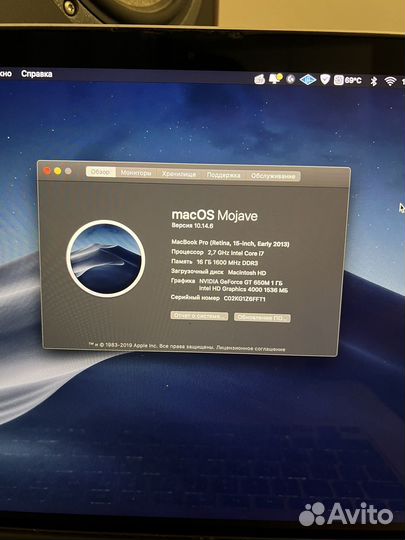Screen dimensions: 405x540
Task: Close the About This Mac window with the red button
Action: [48, 170]
